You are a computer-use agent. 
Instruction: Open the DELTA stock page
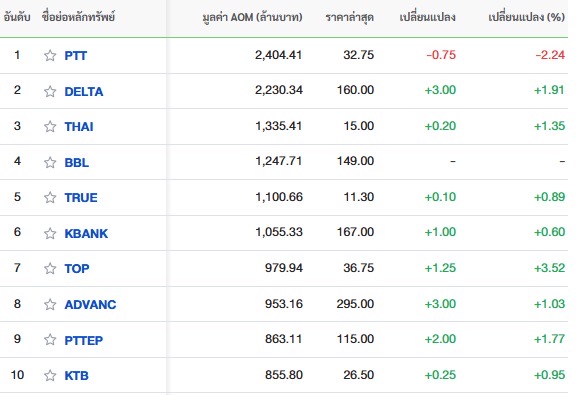[84, 91]
